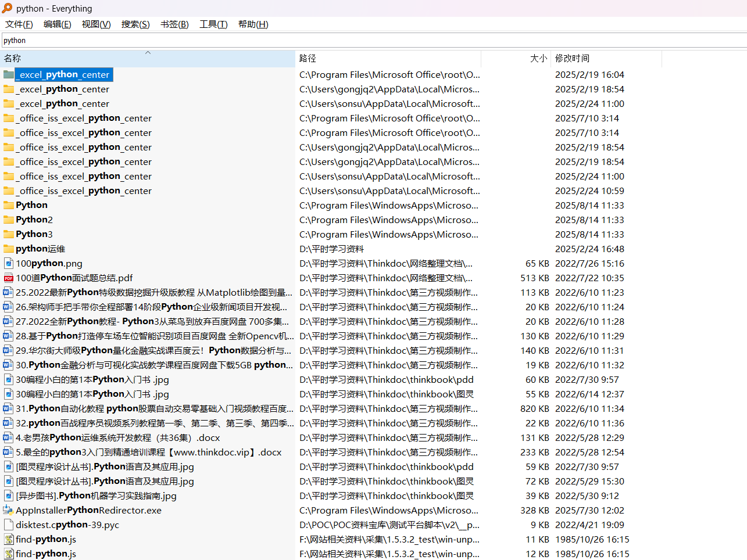Click path D:\平时学习资料 of python运维 row

(x=331, y=249)
